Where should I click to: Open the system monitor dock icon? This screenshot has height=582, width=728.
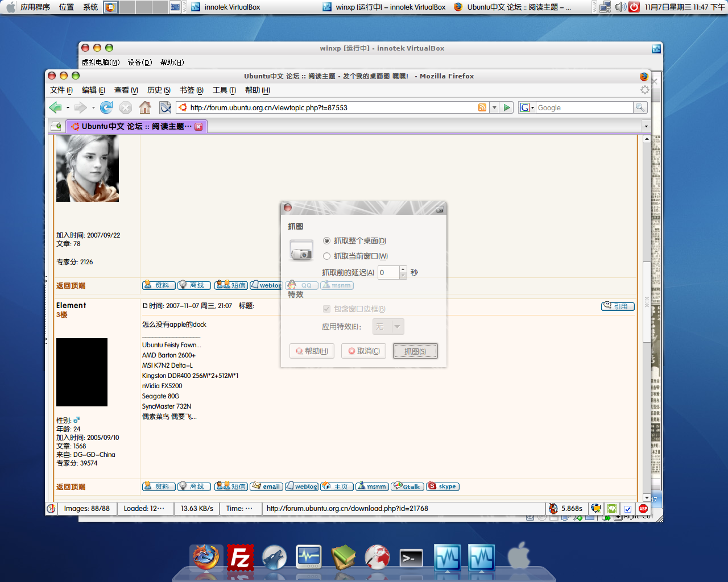[309, 557]
